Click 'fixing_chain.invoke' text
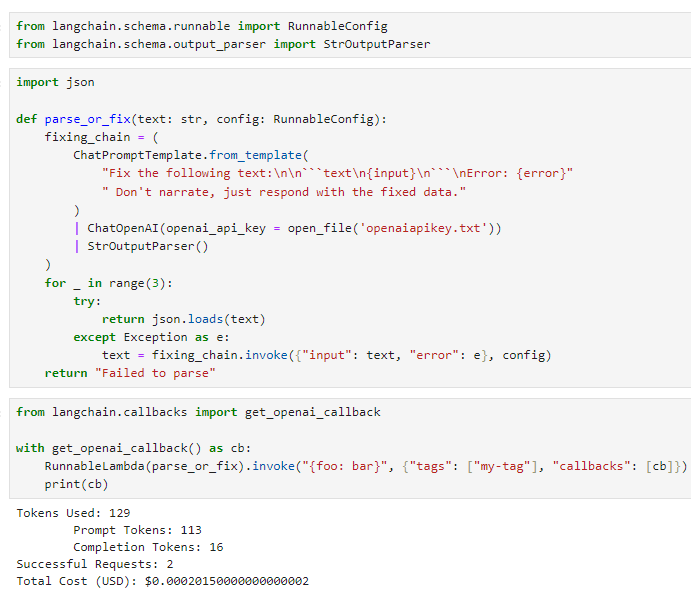The width and height of the screenshot is (691, 591). click(x=219, y=355)
